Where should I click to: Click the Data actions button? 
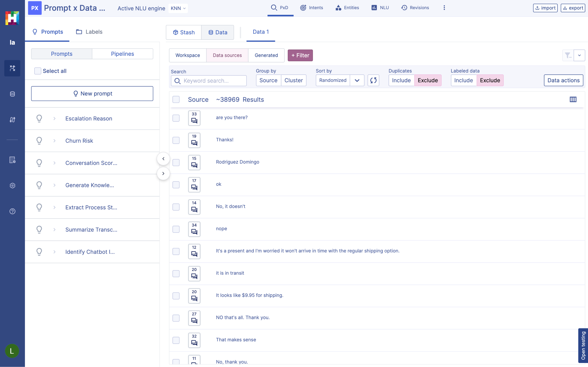click(564, 80)
